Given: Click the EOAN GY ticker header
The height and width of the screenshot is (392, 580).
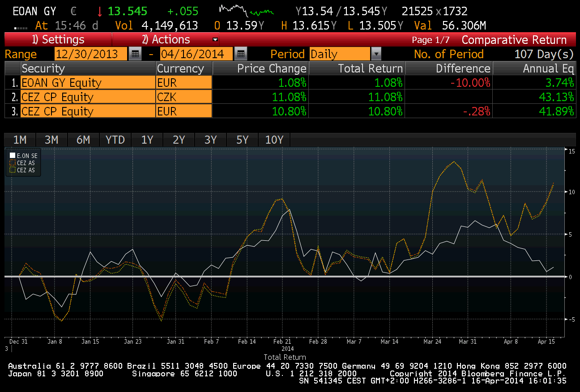Looking at the screenshot, I should pyautogui.click(x=34, y=11).
